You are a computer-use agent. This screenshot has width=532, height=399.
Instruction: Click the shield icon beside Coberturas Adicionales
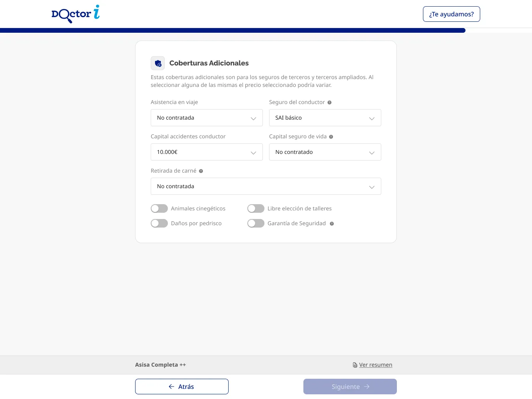pyautogui.click(x=158, y=63)
